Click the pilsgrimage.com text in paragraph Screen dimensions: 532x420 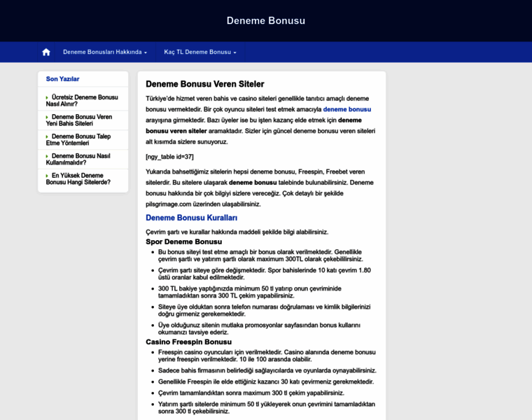[x=169, y=204]
